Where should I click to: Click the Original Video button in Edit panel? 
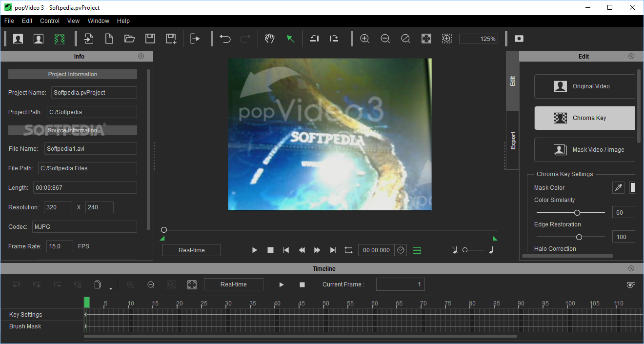pos(584,86)
